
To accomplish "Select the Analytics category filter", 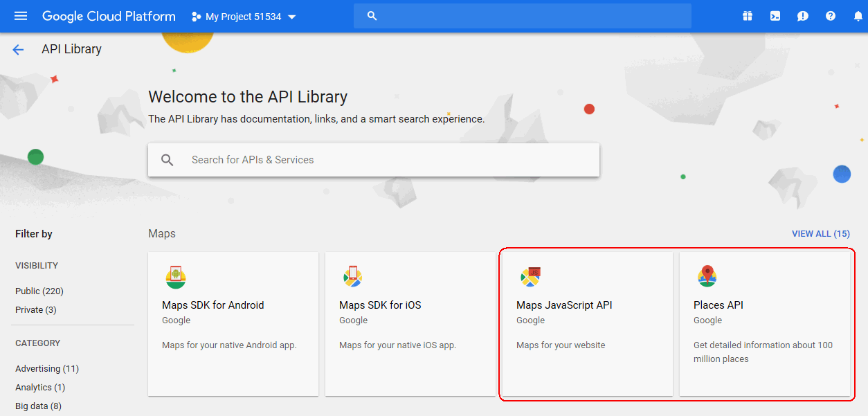I will tap(40, 388).
